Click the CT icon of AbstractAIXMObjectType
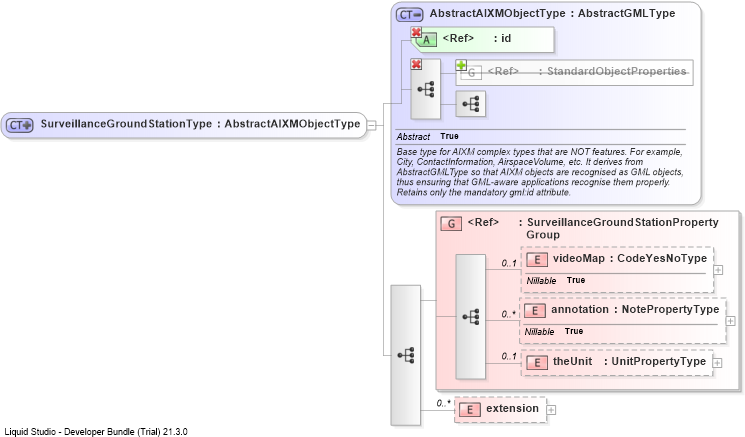The image size is (745, 437). pos(410,15)
